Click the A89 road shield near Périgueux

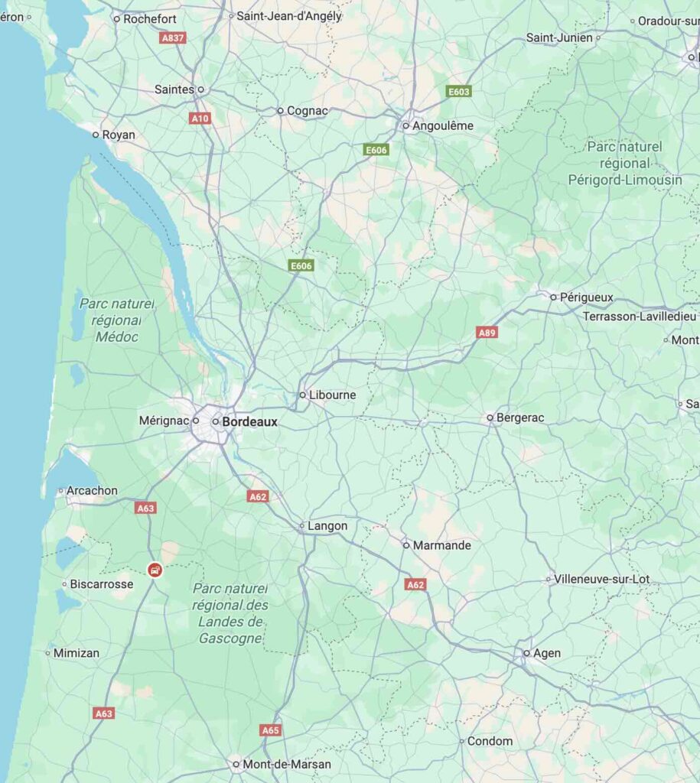pos(487,333)
